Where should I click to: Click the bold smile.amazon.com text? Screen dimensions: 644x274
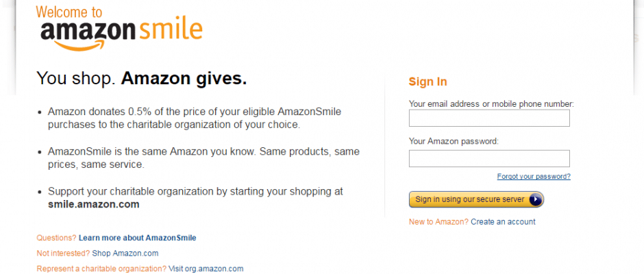pyautogui.click(x=94, y=204)
